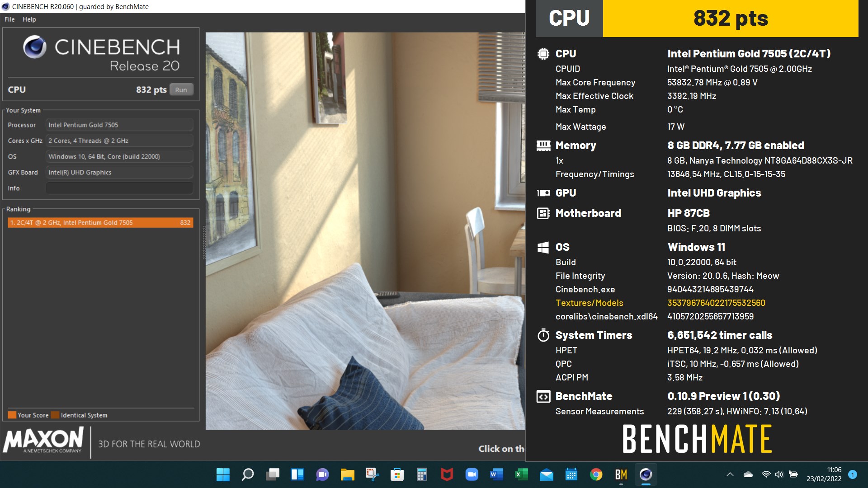This screenshot has height=488, width=868.
Task: Open Calculator from taskbar
Action: click(422, 474)
